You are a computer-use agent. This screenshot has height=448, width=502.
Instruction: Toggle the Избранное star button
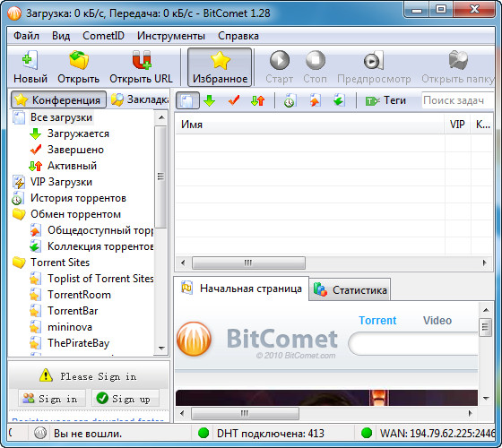[220, 67]
